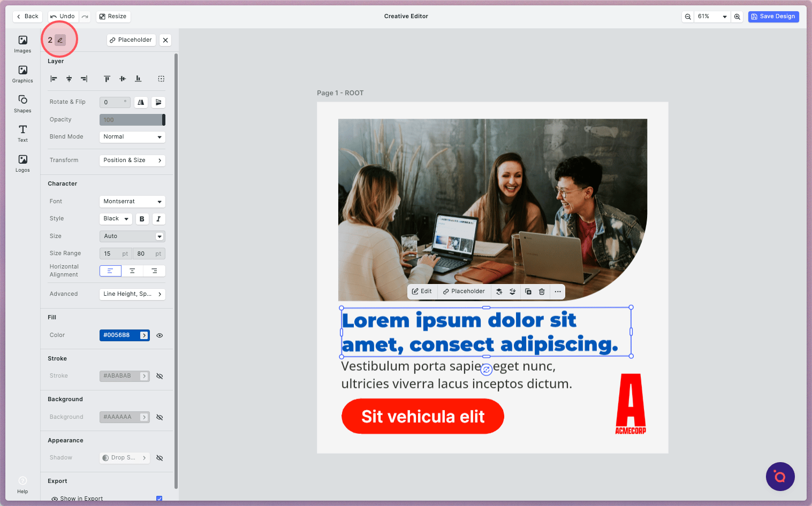Open the fill color #0056B8 picker
Screen dimensions: 812x506
pos(124,335)
